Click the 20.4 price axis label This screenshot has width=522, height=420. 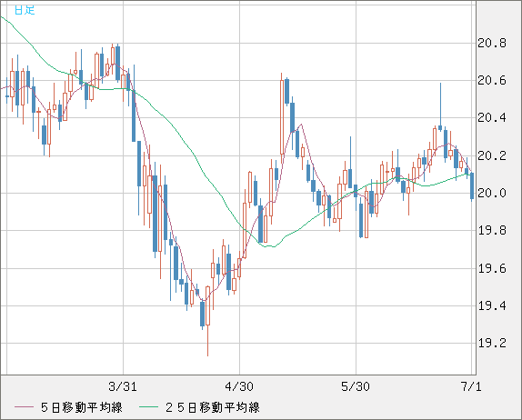[x=492, y=118]
